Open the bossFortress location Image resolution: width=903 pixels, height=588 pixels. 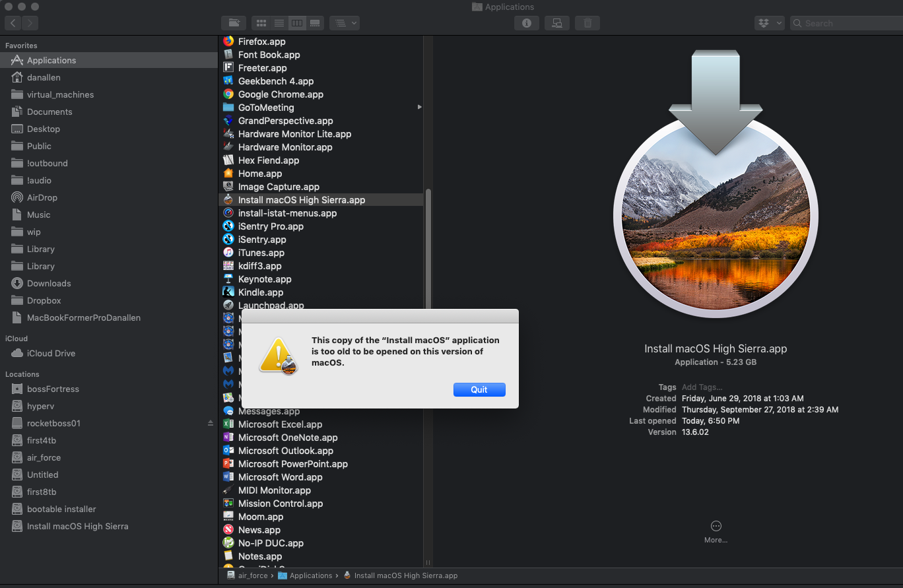click(x=109, y=389)
